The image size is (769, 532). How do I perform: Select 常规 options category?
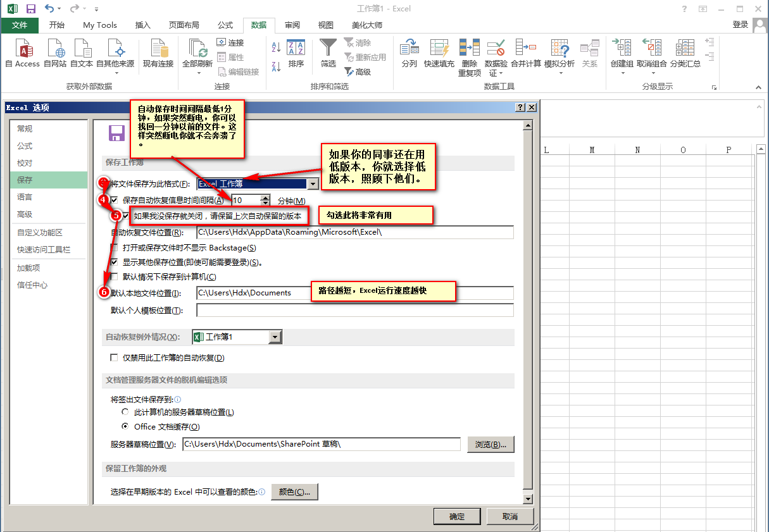pos(48,129)
